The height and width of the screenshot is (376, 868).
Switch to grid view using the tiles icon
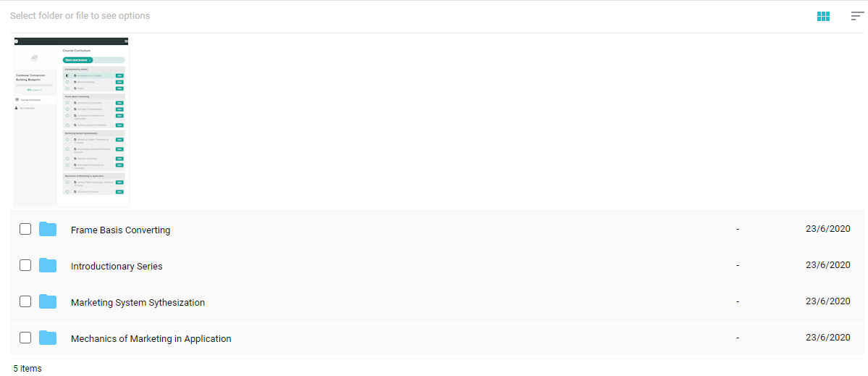823,16
